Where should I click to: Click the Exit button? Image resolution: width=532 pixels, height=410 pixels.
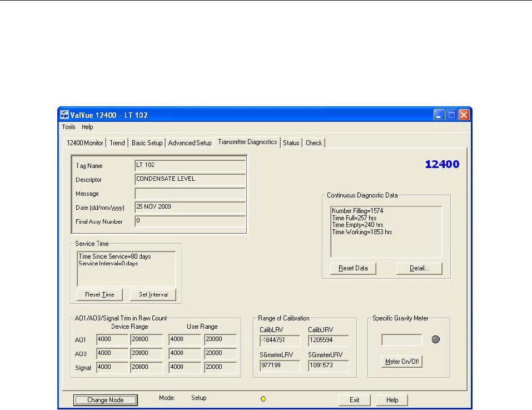tap(354, 400)
